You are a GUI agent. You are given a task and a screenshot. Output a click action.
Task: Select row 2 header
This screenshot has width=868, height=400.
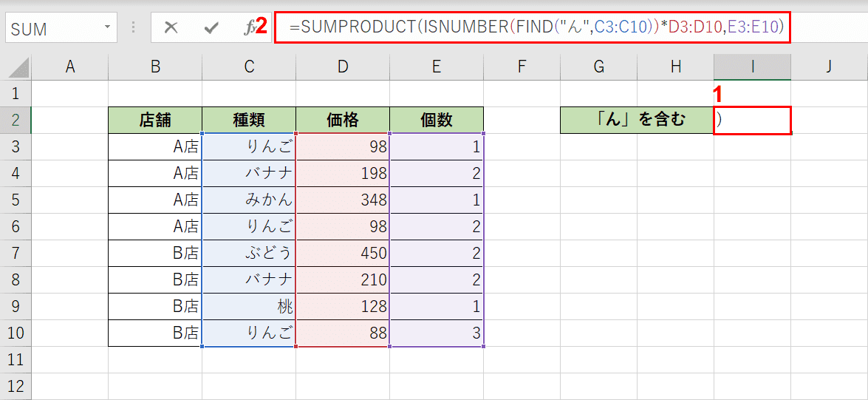click(x=16, y=120)
